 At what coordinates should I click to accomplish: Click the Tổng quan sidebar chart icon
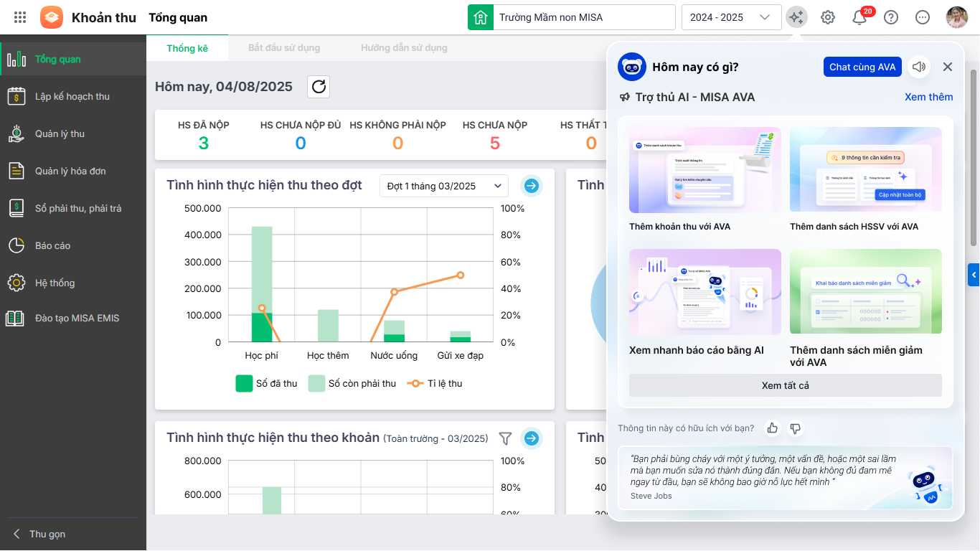[x=17, y=59]
